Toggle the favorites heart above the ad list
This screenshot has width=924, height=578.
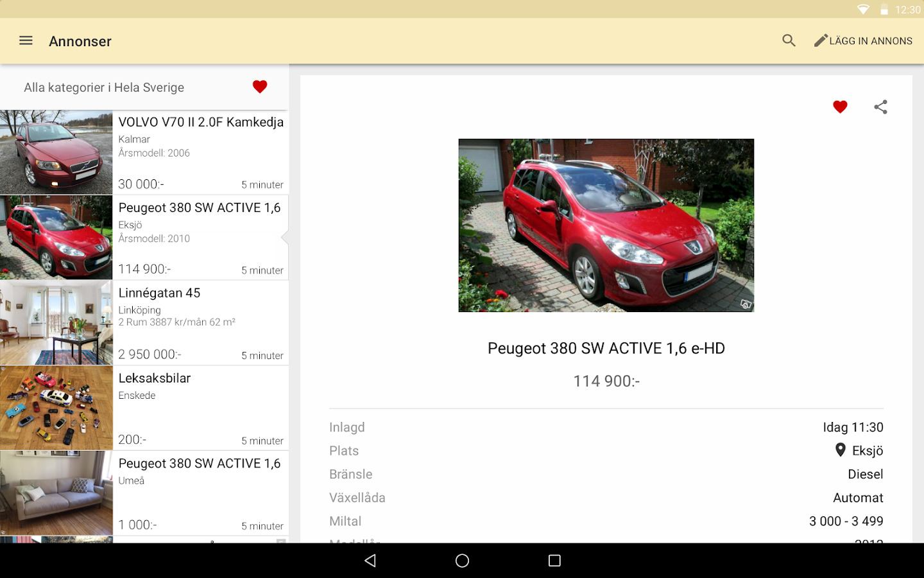coord(260,86)
